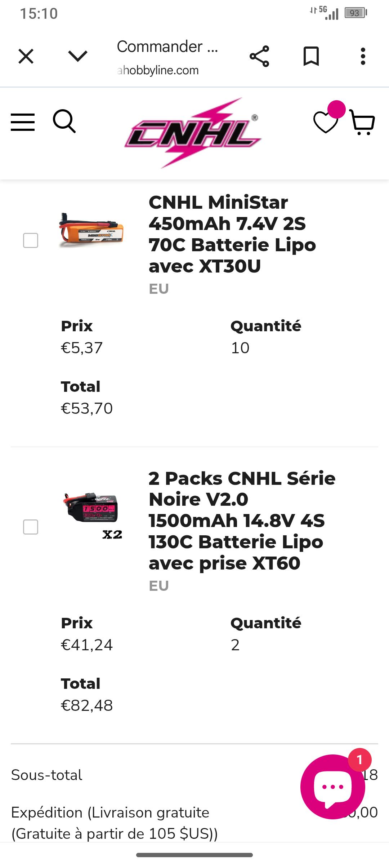
Task: Open the site search
Action: pos(64,122)
